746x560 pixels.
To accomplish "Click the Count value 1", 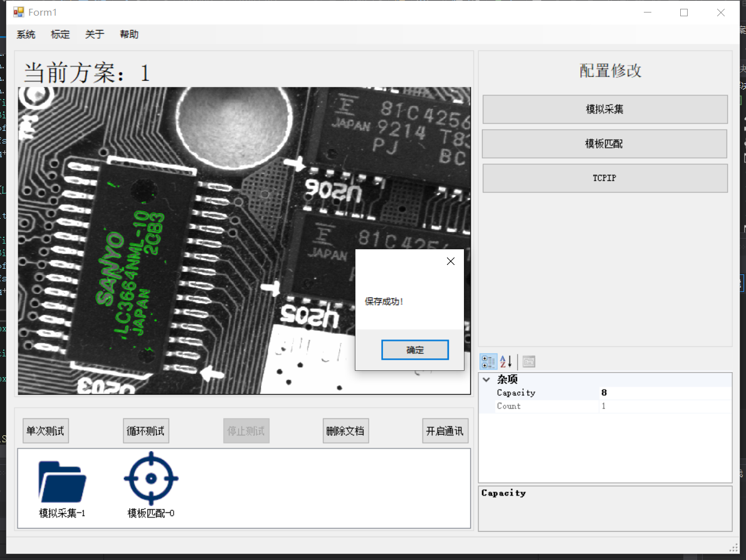I will [x=604, y=406].
